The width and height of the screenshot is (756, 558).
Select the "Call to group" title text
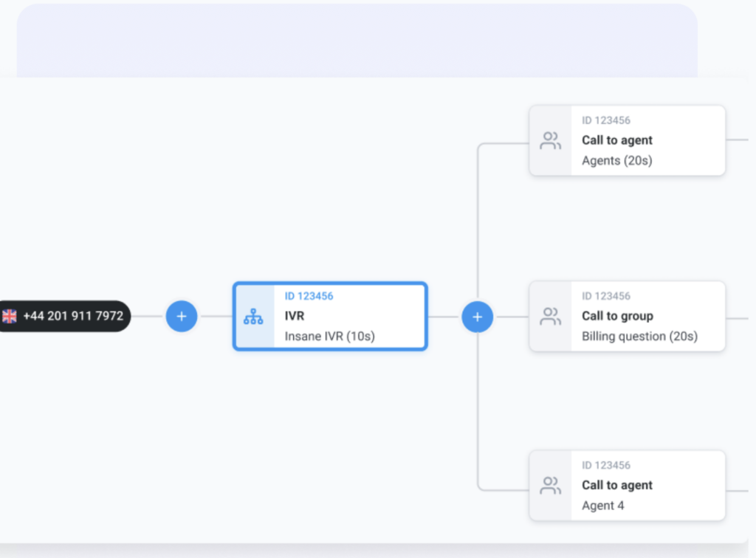[x=617, y=316]
